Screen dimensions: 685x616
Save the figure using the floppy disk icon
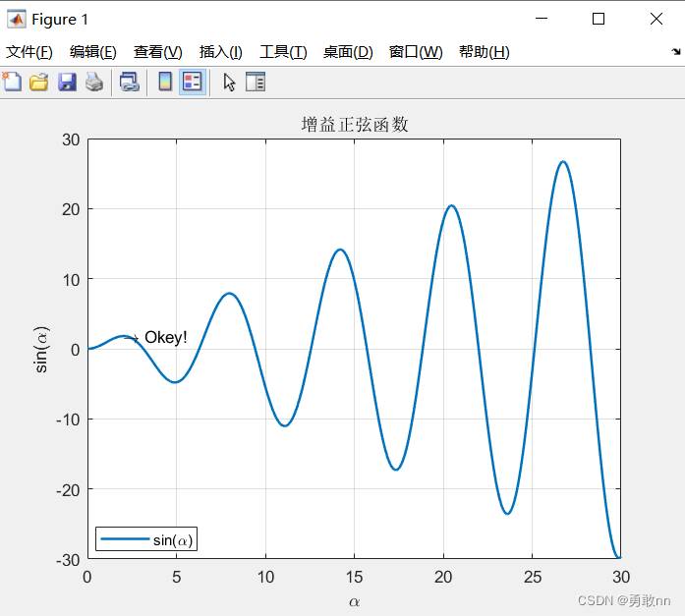pyautogui.click(x=67, y=82)
